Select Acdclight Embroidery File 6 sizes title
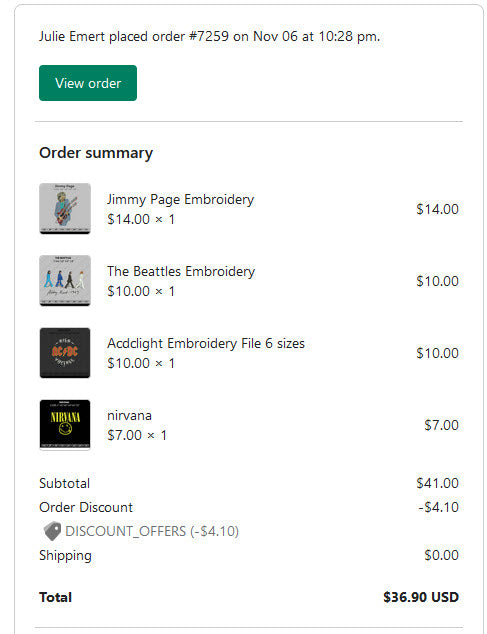Screen dimensions: 487x634 tap(206, 344)
